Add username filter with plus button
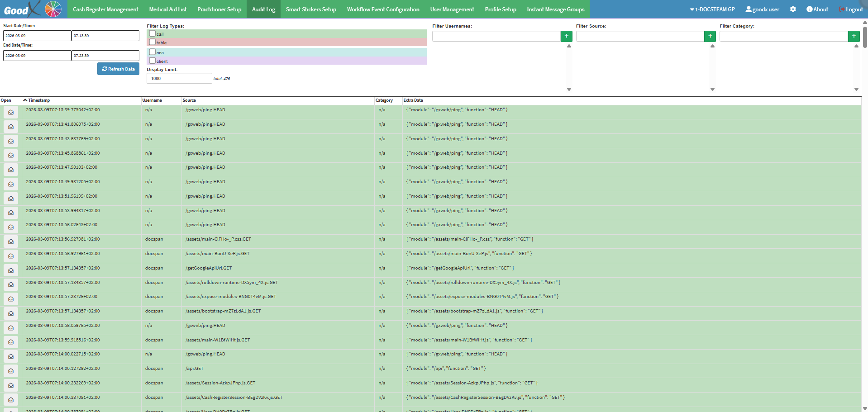The height and width of the screenshot is (412, 868). (566, 36)
